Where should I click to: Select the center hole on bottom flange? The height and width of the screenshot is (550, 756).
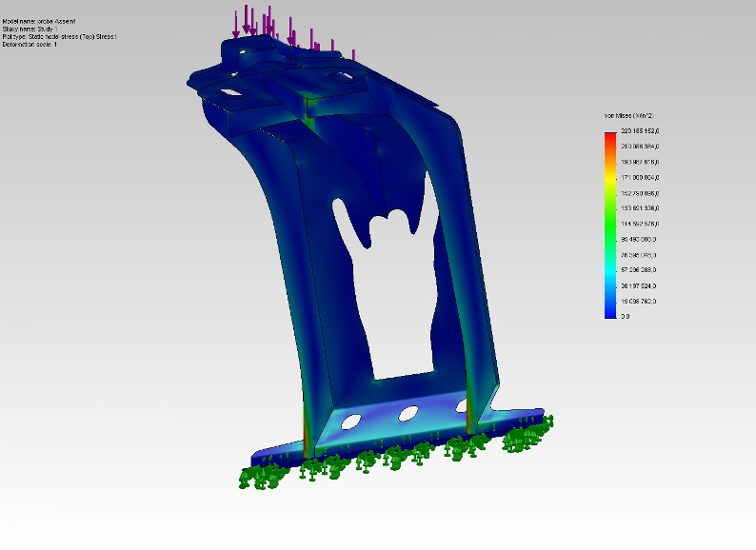[x=409, y=413]
